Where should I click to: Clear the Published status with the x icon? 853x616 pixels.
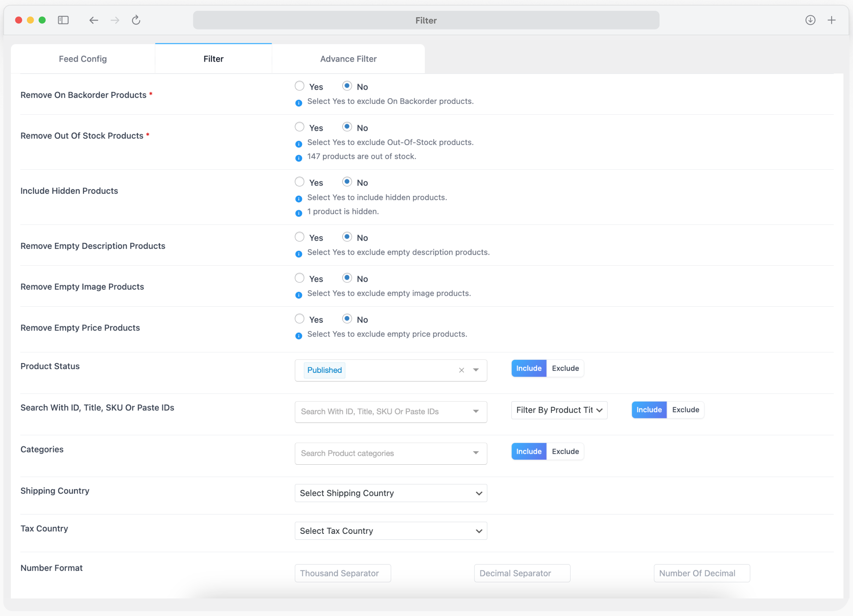[x=461, y=370]
